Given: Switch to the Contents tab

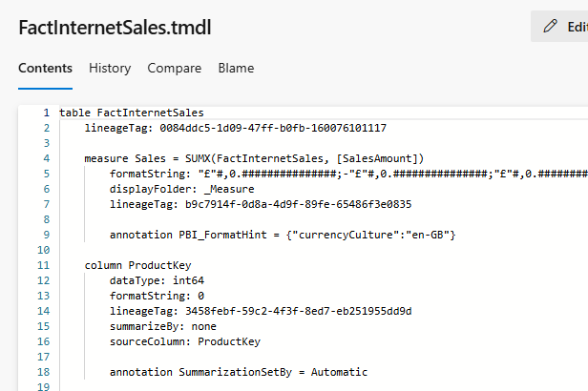Looking at the screenshot, I should pyautogui.click(x=45, y=68).
